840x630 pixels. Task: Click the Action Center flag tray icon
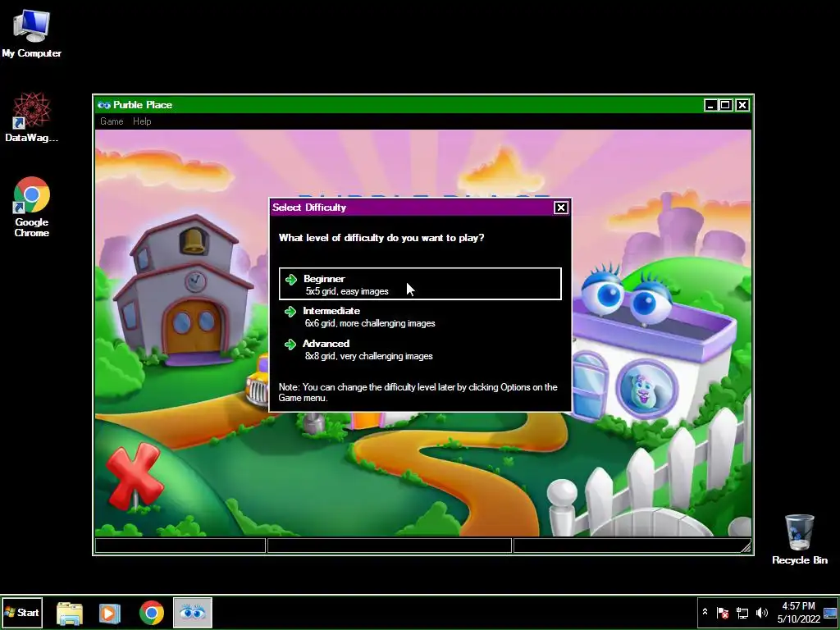722,612
